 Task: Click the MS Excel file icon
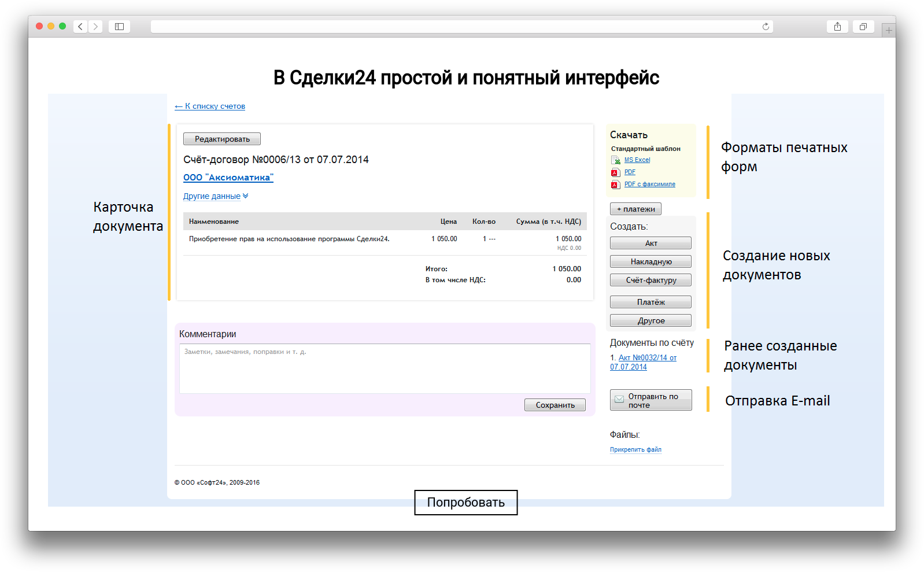point(615,160)
